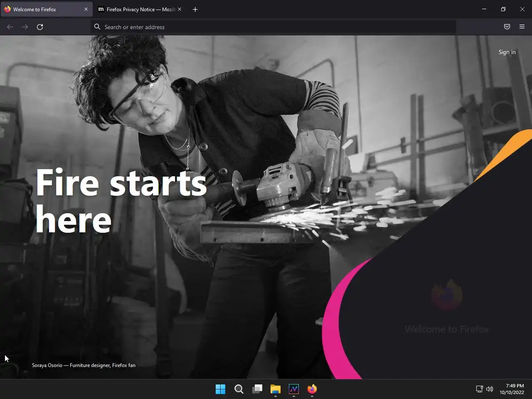The height and width of the screenshot is (399, 532).
Task: Open the Firefox application menu
Action: pyautogui.click(x=522, y=27)
